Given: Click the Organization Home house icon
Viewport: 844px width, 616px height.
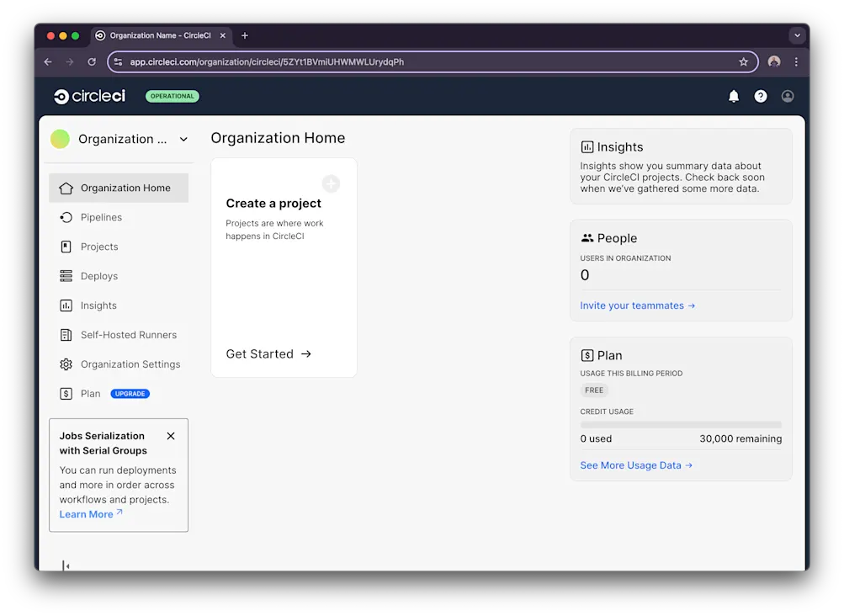Looking at the screenshot, I should pyautogui.click(x=66, y=188).
